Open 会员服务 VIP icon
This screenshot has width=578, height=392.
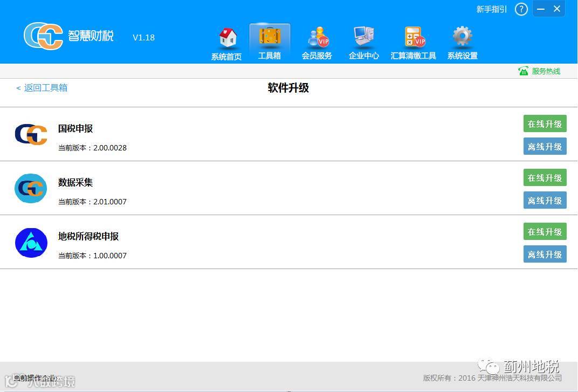(318, 37)
